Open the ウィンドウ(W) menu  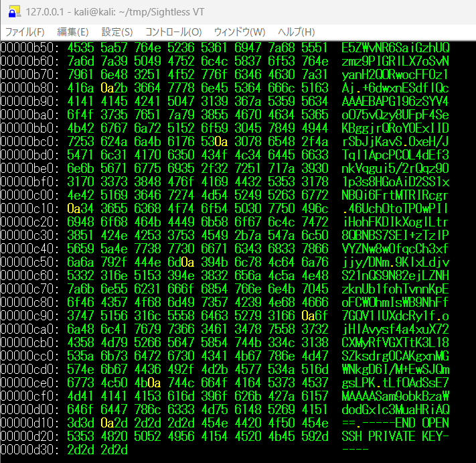click(x=239, y=32)
